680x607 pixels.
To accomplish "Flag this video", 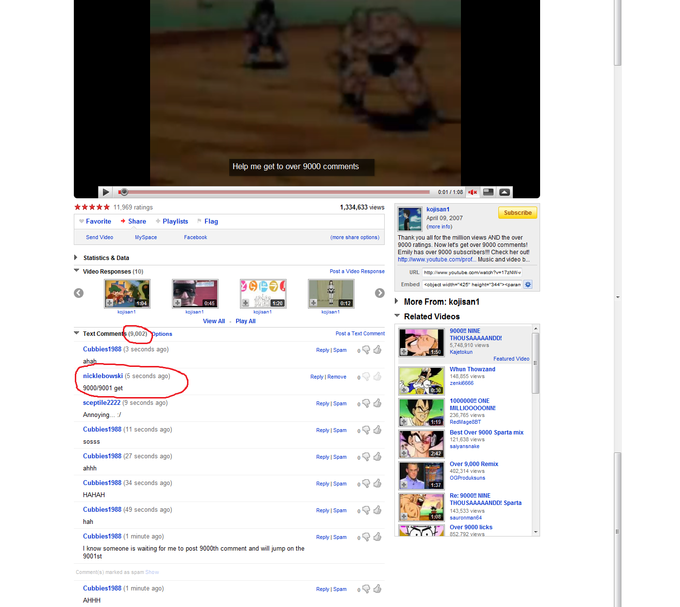I will (x=211, y=221).
